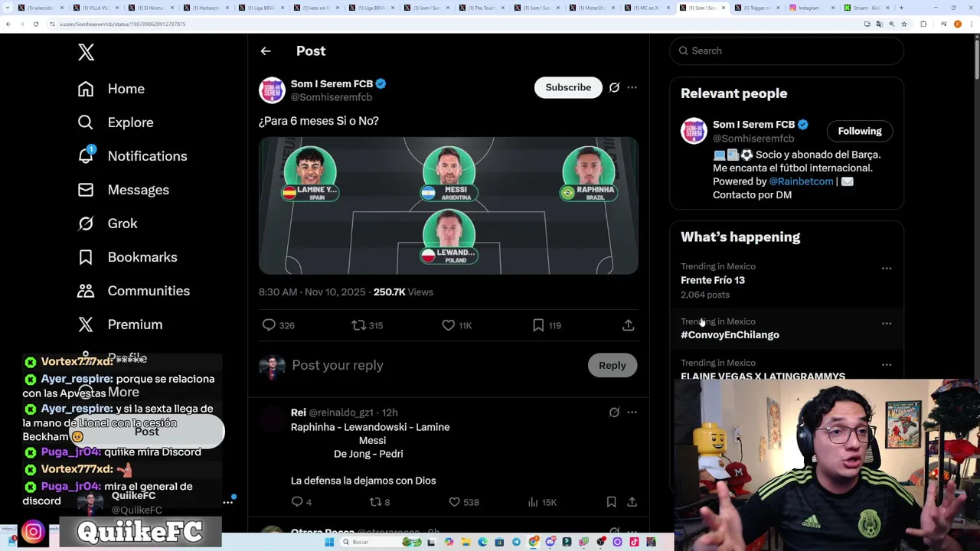
Task: Click the Chrome back navigation arrow
Action: [x=8, y=24]
